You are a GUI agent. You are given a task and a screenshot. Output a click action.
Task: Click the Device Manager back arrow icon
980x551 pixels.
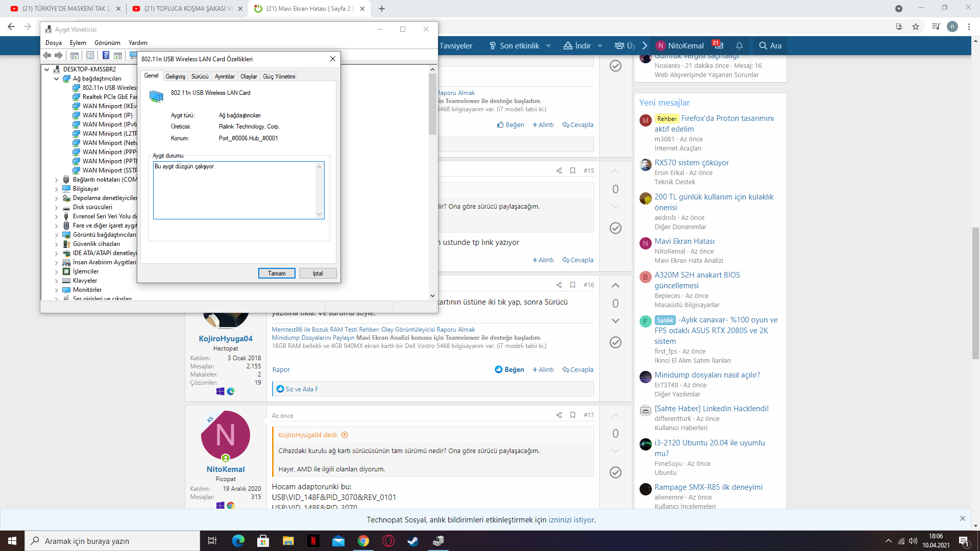(47, 56)
